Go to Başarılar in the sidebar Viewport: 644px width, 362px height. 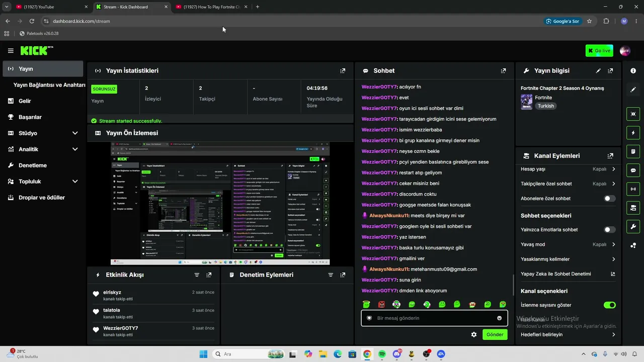click(43, 117)
